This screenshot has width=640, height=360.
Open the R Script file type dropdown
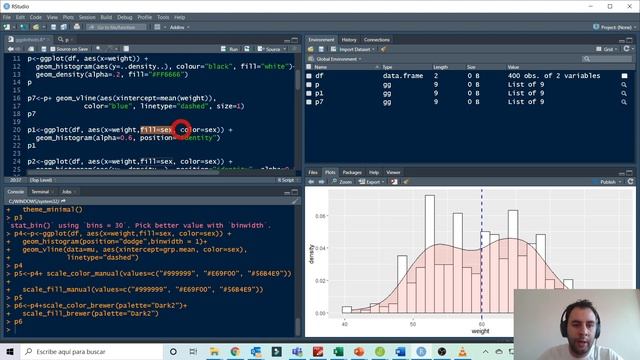click(x=286, y=180)
